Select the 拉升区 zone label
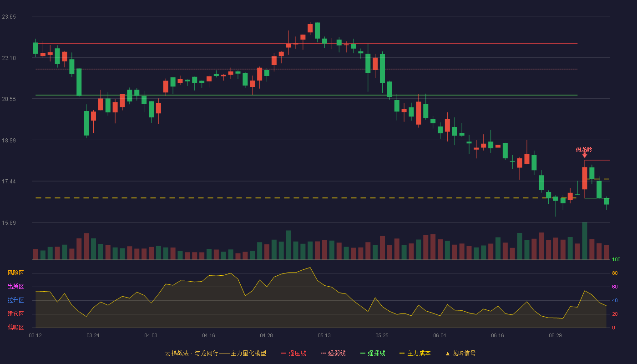This screenshot has height=364, width=637. point(16,300)
